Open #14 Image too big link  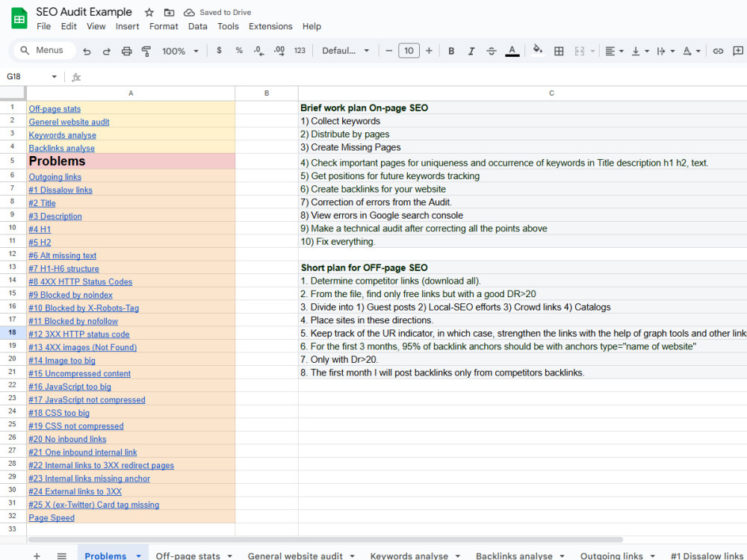[62, 361]
